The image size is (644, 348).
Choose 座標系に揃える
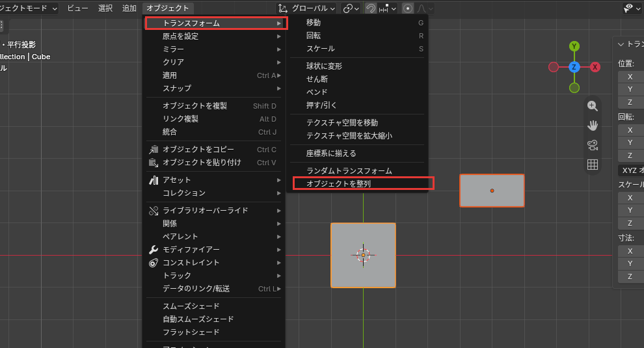tap(357, 154)
